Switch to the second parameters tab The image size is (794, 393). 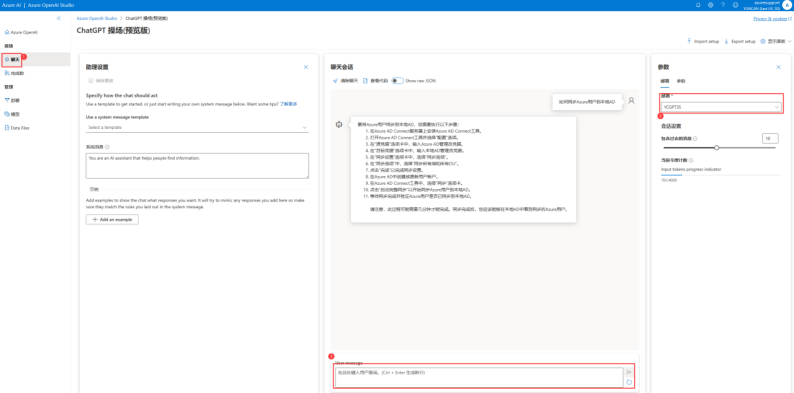681,81
